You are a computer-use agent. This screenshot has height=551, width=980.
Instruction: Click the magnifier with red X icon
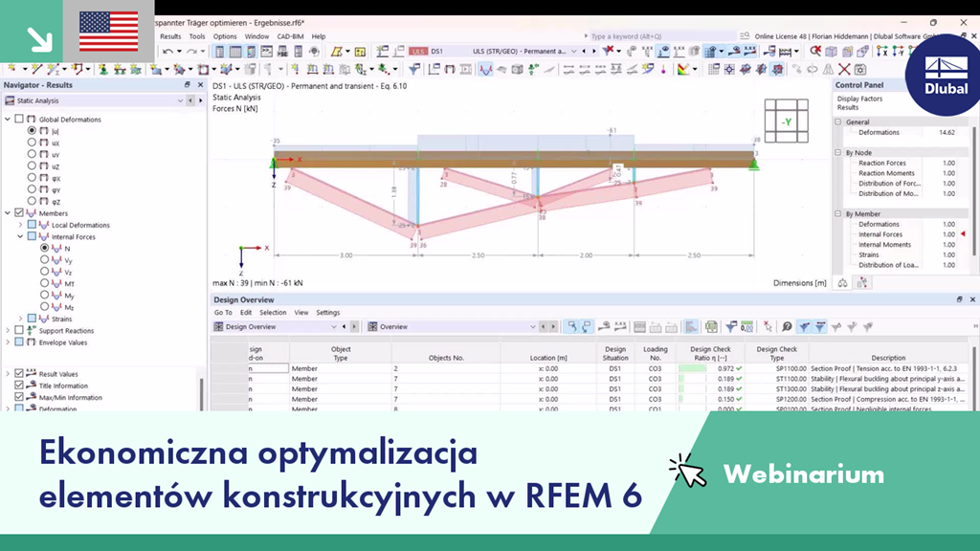[x=815, y=52]
